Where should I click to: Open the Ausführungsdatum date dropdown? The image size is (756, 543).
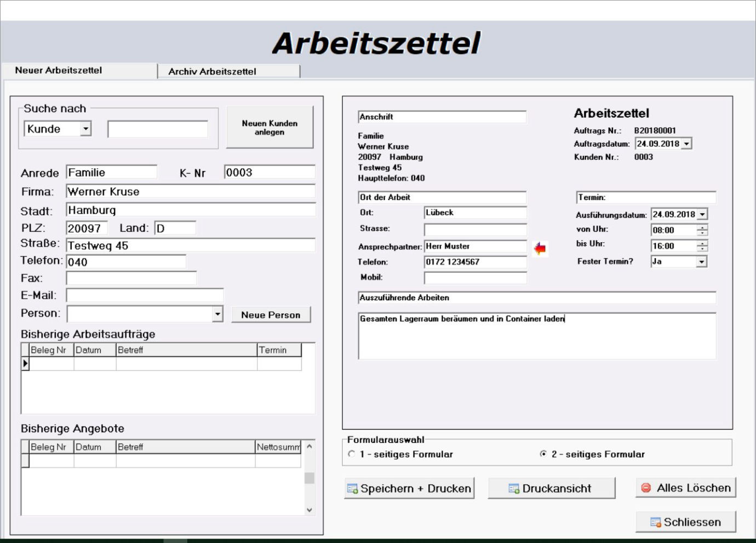(x=702, y=215)
